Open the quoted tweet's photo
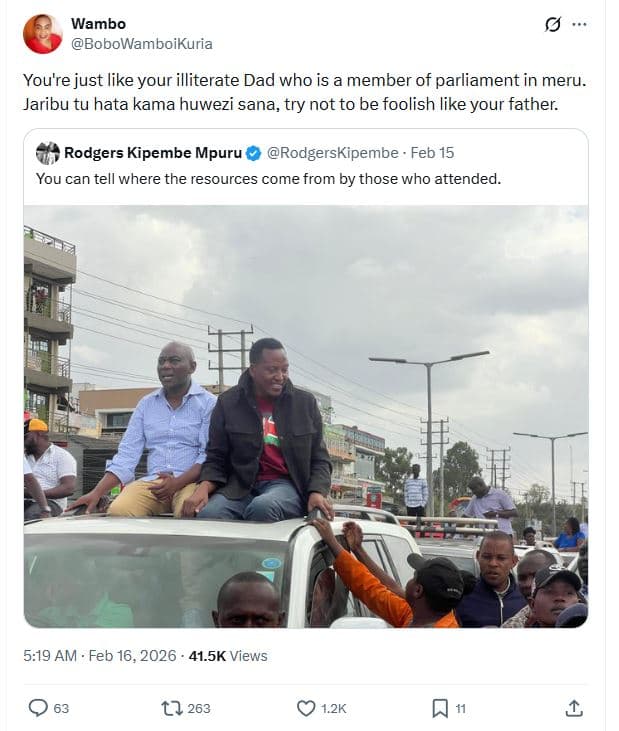 point(306,416)
